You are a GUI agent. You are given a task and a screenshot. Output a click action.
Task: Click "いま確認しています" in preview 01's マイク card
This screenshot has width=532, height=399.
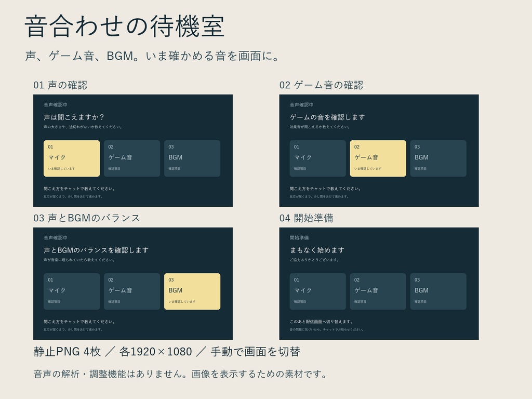[x=61, y=169]
